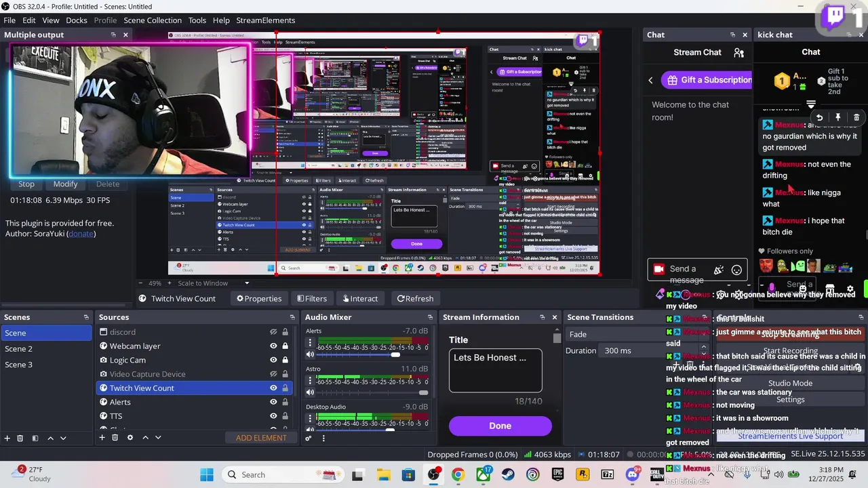868x488 pixels.
Task: Open kick chat settings gear
Action: (x=850, y=289)
